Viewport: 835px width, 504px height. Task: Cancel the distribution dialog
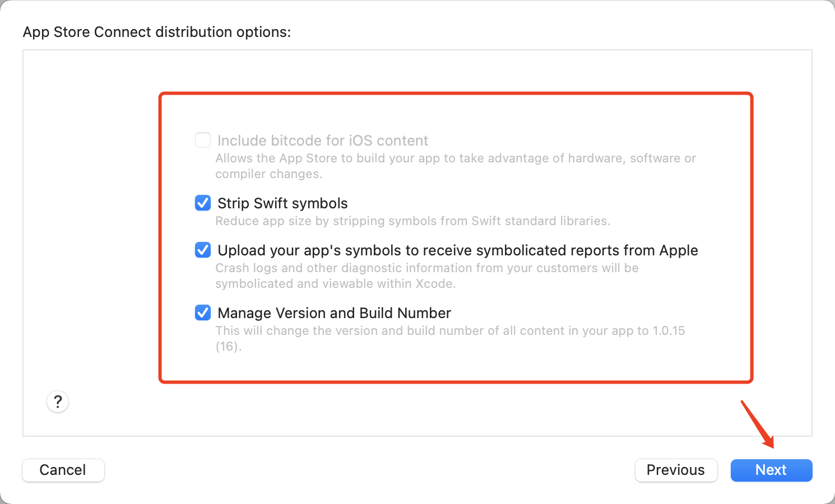(x=63, y=470)
